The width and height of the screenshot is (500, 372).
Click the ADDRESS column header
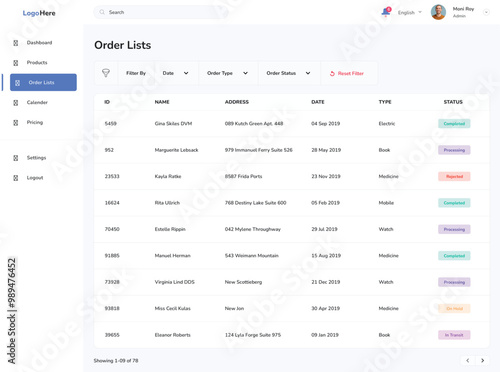coord(237,102)
